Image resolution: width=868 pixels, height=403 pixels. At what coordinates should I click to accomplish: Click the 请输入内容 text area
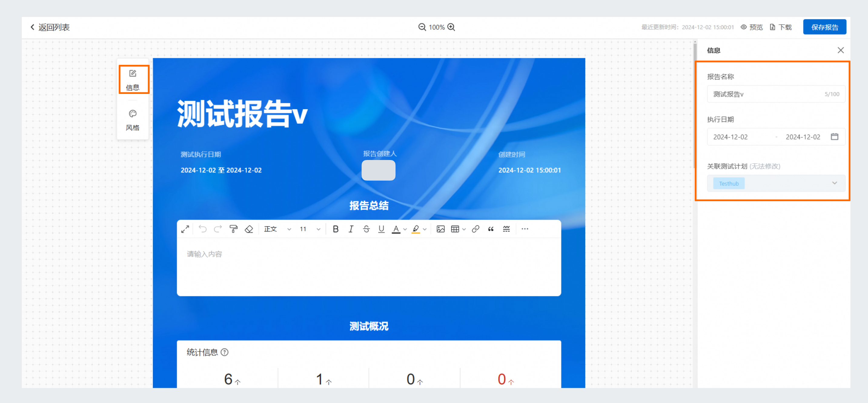coord(369,267)
